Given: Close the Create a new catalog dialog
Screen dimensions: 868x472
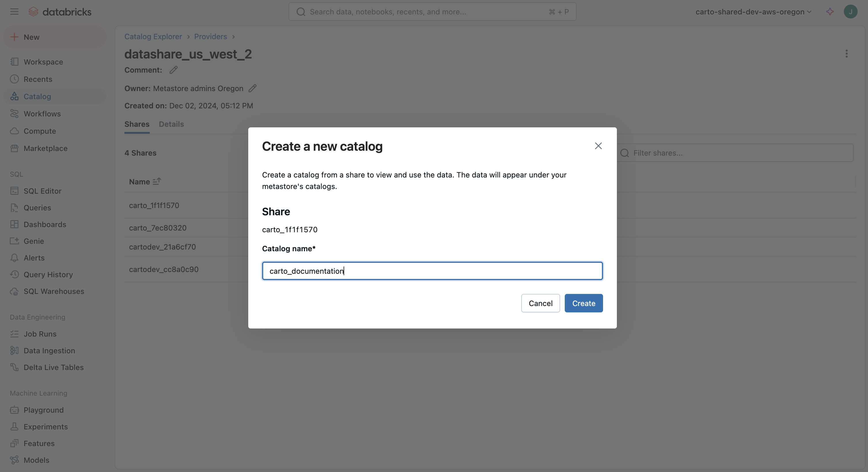Looking at the screenshot, I should 598,146.
